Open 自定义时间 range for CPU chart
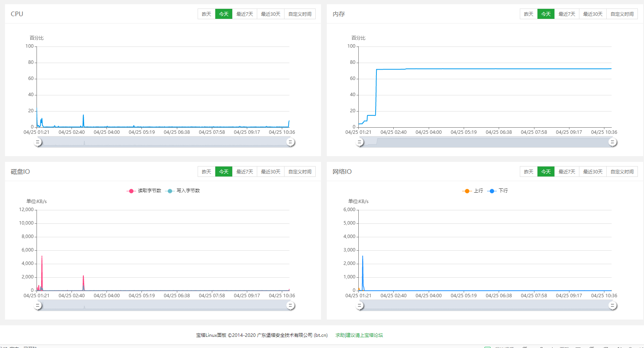Screen dimensions: 644x348 point(300,14)
